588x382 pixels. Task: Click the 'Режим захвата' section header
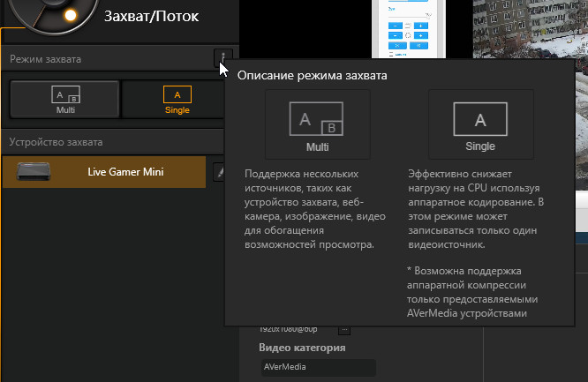pyautogui.click(x=45, y=59)
